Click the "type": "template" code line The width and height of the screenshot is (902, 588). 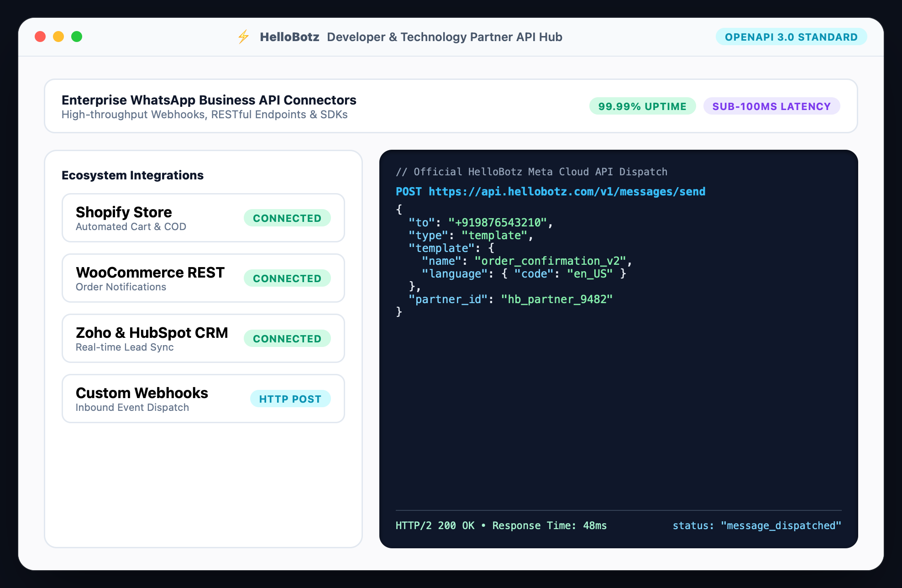click(471, 236)
